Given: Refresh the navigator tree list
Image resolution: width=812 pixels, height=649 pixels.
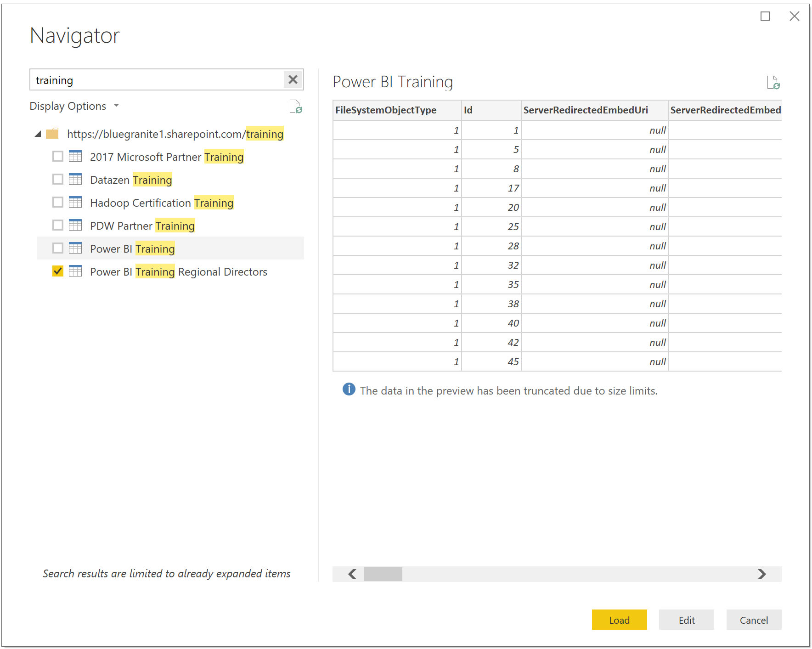Looking at the screenshot, I should pos(296,107).
